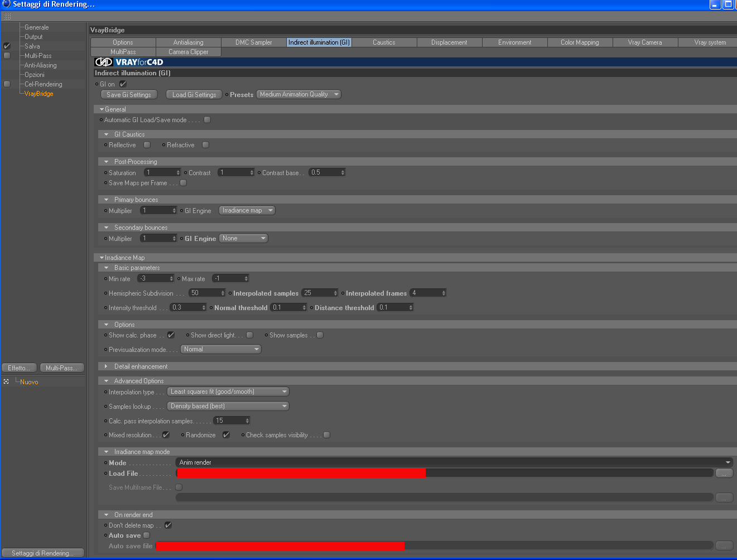Open the Presets dropdown Medium Animation Quality
The height and width of the screenshot is (560, 737).
298,94
